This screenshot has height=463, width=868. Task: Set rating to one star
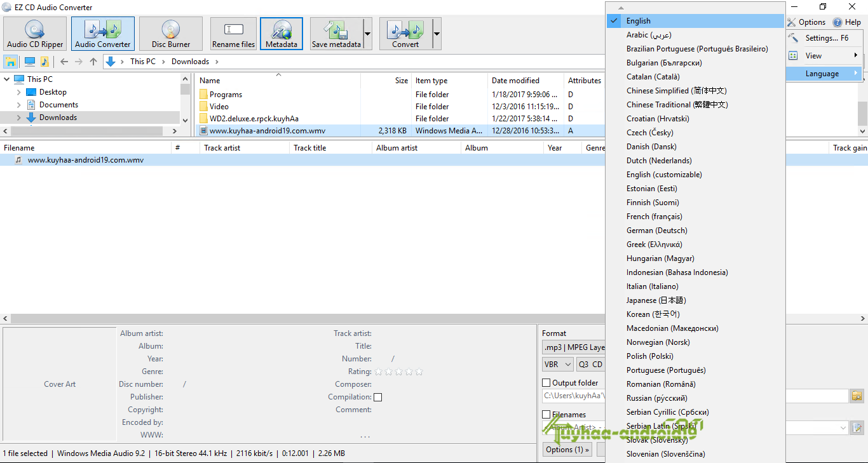point(379,372)
